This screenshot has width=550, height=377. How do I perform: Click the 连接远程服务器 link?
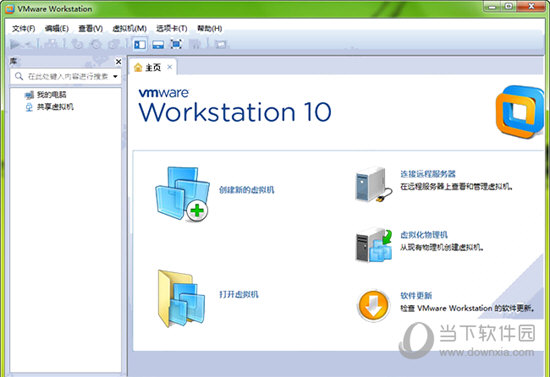[x=428, y=174]
